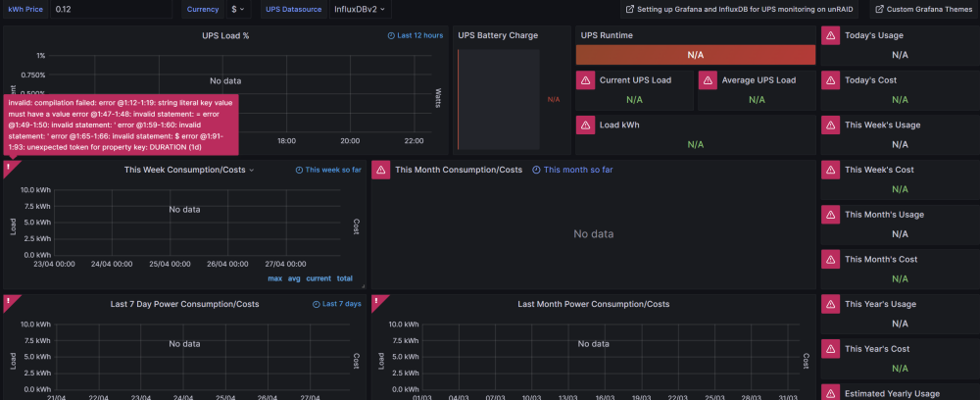The width and height of the screenshot is (980, 400).
Task: Open the unRAID UPS monitoring setup link
Action: coord(739,10)
